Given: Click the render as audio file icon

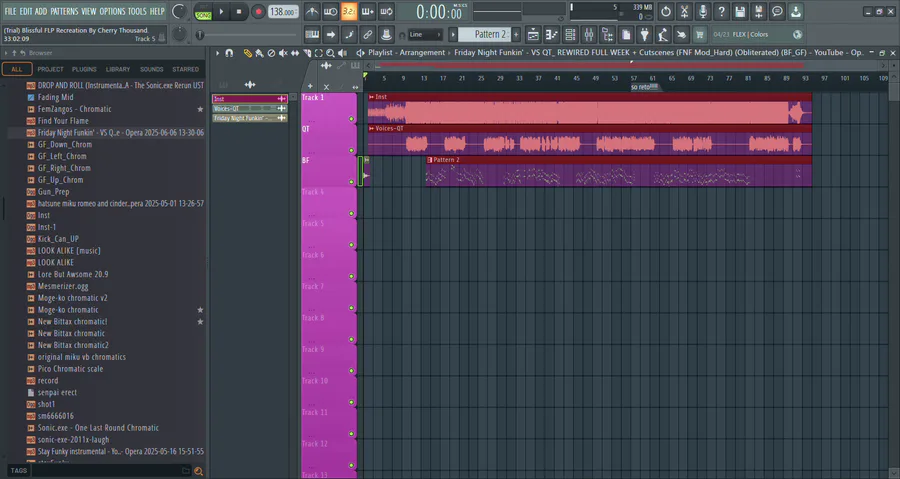Looking at the screenshot, I should 759,11.
